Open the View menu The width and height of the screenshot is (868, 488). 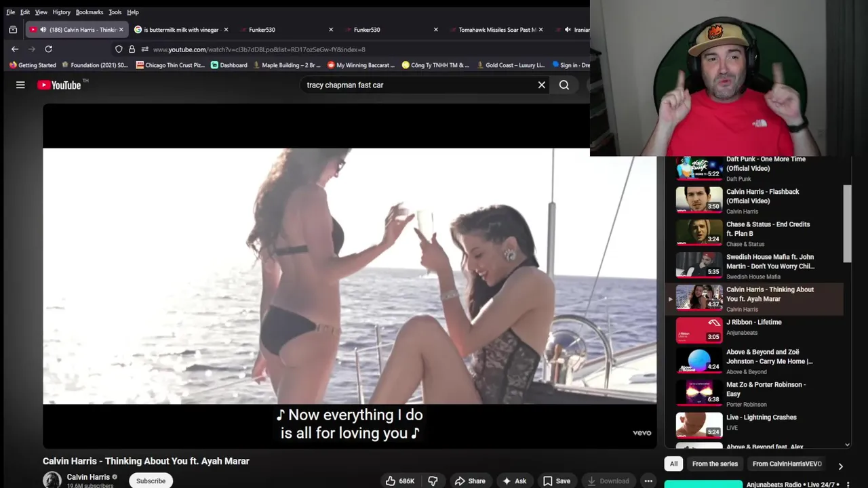(x=41, y=12)
